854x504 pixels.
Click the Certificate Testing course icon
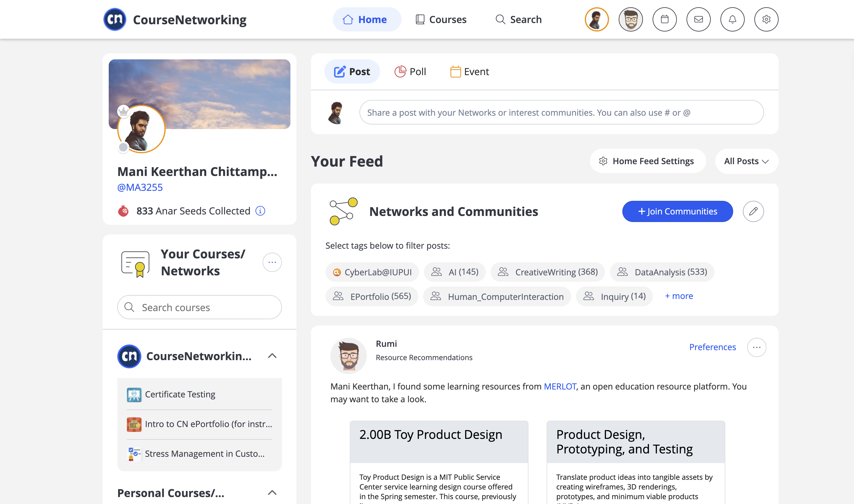[134, 395]
